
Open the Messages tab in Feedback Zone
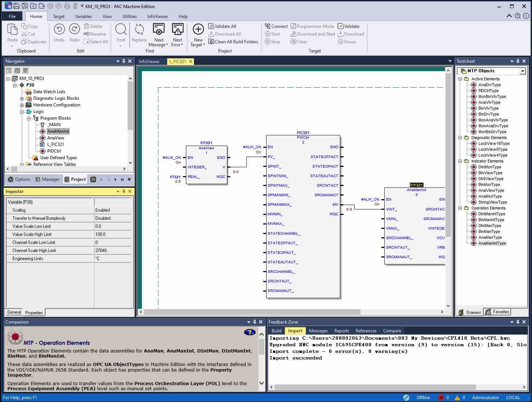(318, 330)
